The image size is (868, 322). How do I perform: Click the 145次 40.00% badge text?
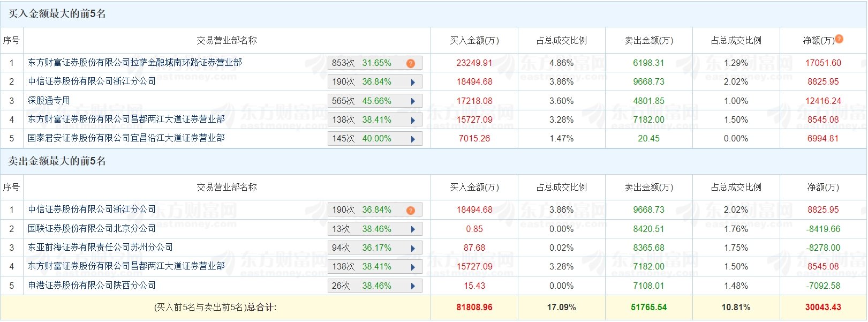coord(361,139)
